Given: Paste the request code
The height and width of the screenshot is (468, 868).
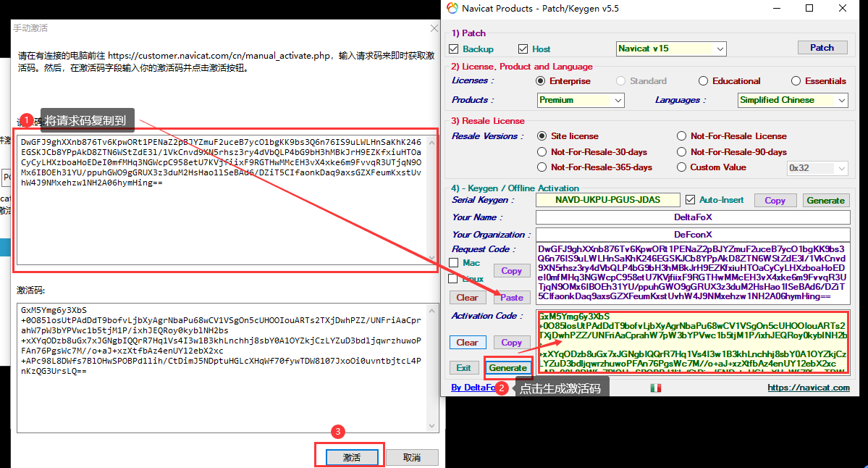Looking at the screenshot, I should (512, 298).
